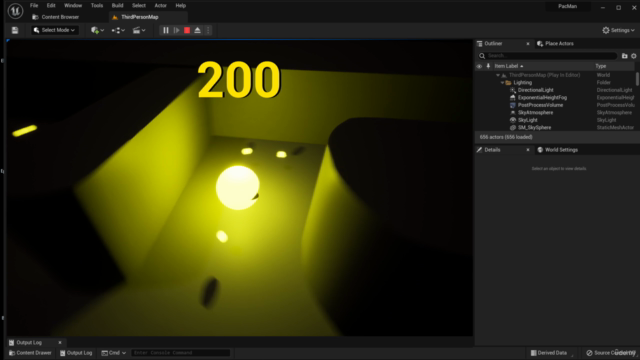Viewport: 640px width, 360px height.
Task: Open Outliner settings gear icon
Action: 633,56
